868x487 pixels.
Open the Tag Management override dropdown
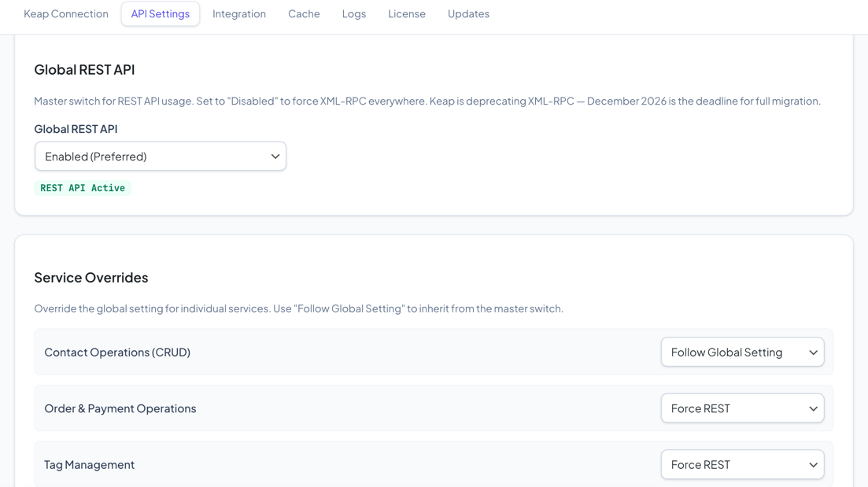coord(742,464)
